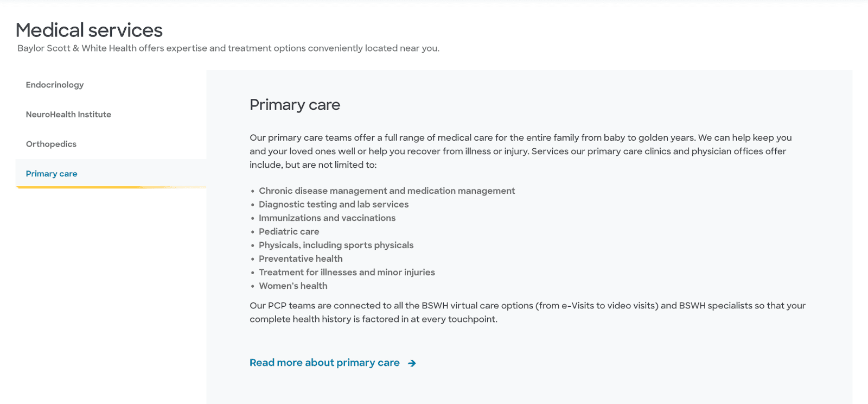Select the Diagnostic testing bullet item

tap(334, 204)
